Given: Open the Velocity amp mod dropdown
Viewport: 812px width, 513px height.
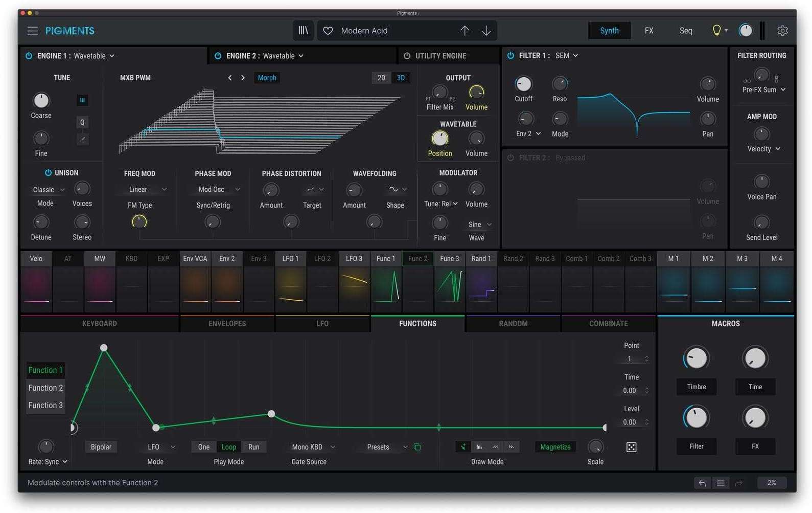Looking at the screenshot, I should [764, 149].
